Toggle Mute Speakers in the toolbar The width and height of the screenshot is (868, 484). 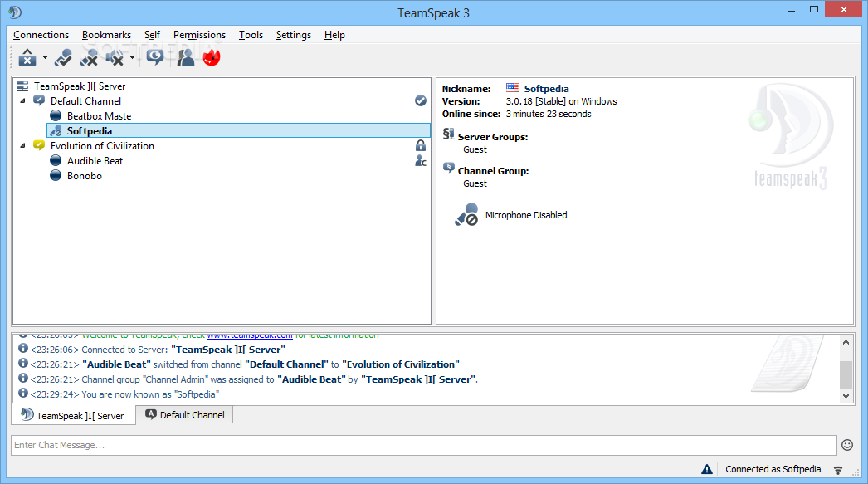[115, 57]
